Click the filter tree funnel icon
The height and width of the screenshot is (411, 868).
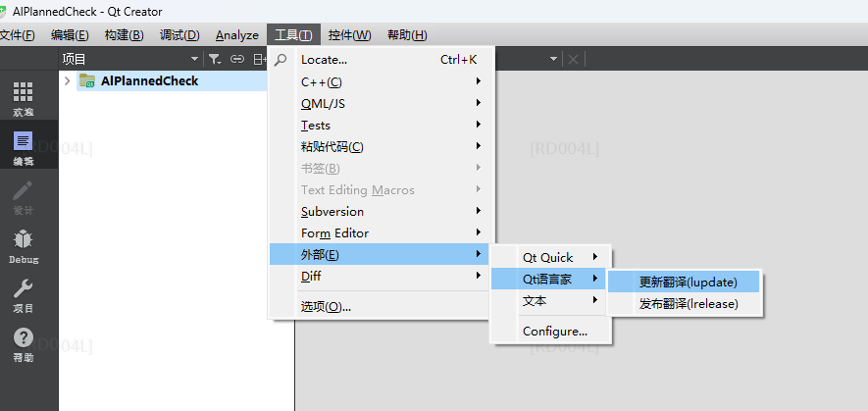pos(215,59)
